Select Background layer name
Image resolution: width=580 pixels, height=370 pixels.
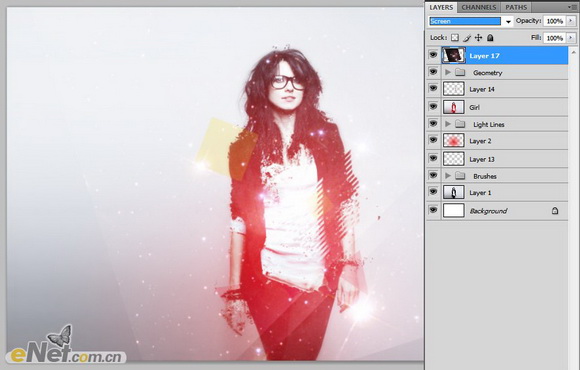point(488,211)
